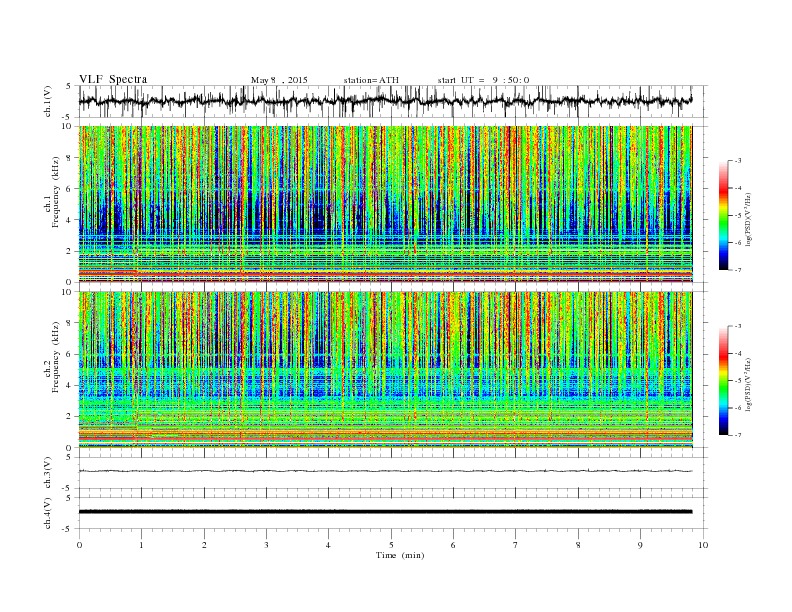Click the "4" tick on the Time axis
This screenshot has height=612, width=792.
click(328, 545)
